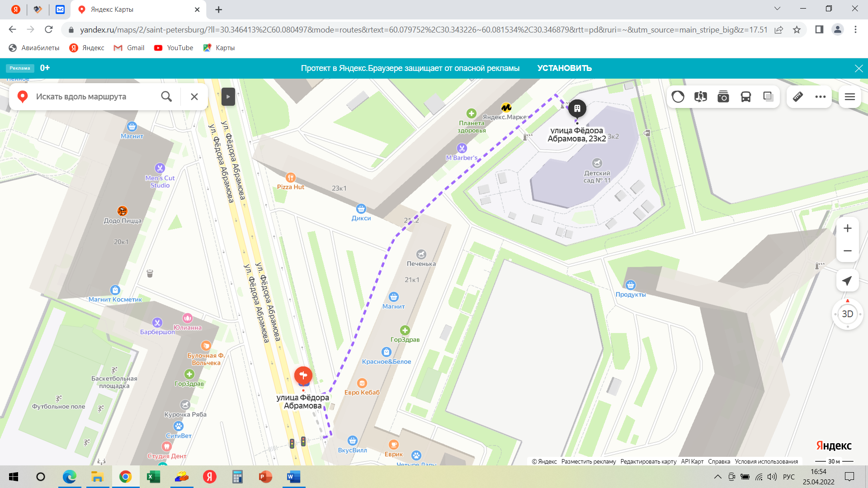Click the Pizza Hut map marker
The image size is (868, 488).
coord(290,178)
